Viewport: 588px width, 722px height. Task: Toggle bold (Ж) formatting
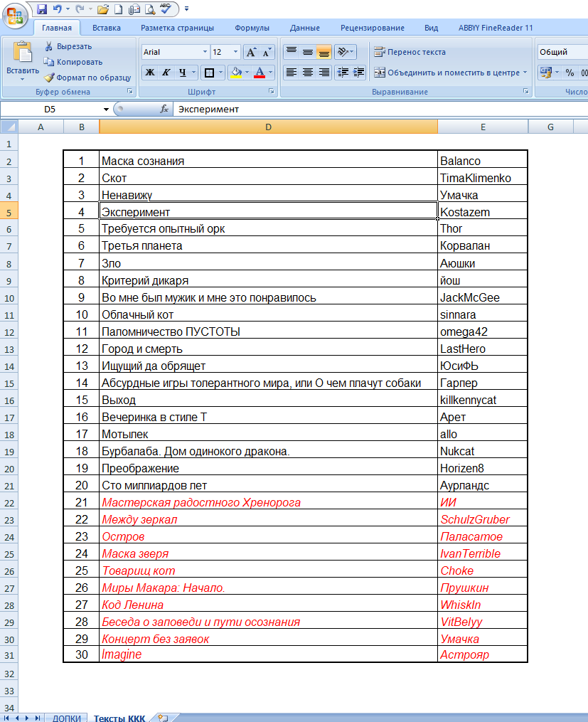click(x=150, y=72)
